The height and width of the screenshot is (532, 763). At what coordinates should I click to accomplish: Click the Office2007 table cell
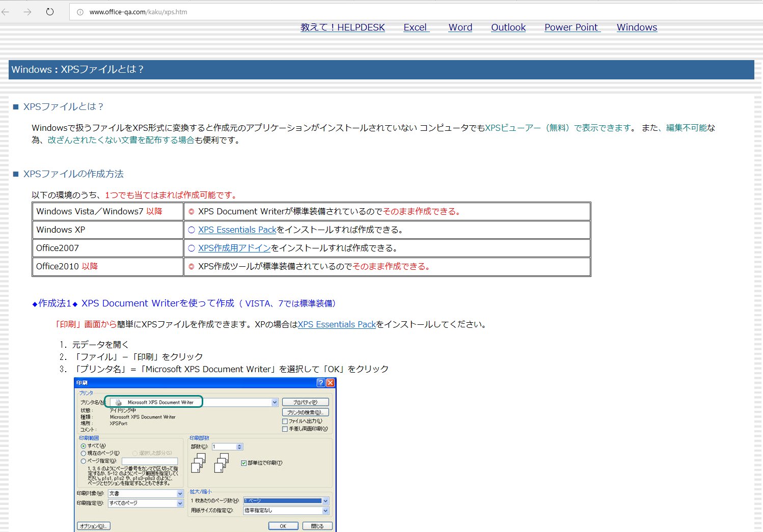pos(107,248)
